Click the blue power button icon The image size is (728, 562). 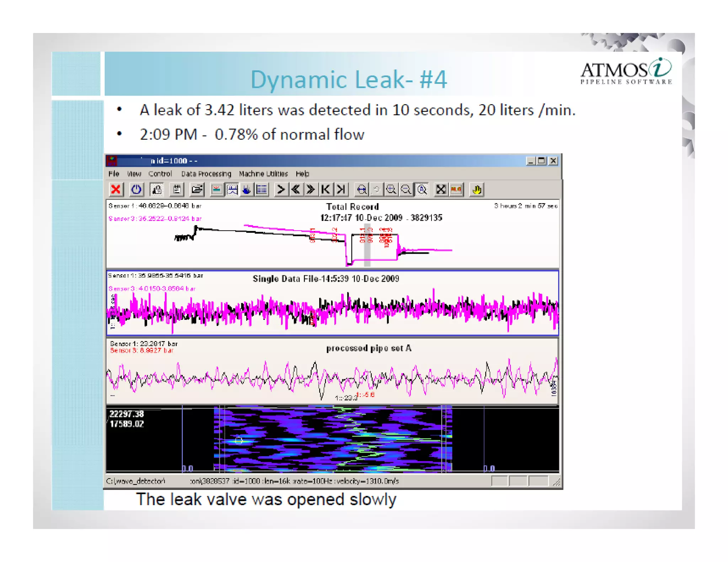(x=136, y=189)
